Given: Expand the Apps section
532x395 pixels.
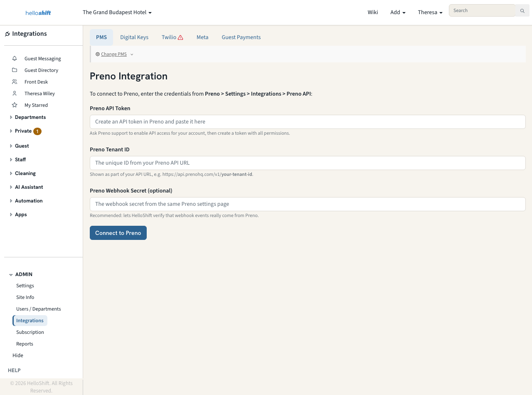Looking at the screenshot, I should (11, 215).
